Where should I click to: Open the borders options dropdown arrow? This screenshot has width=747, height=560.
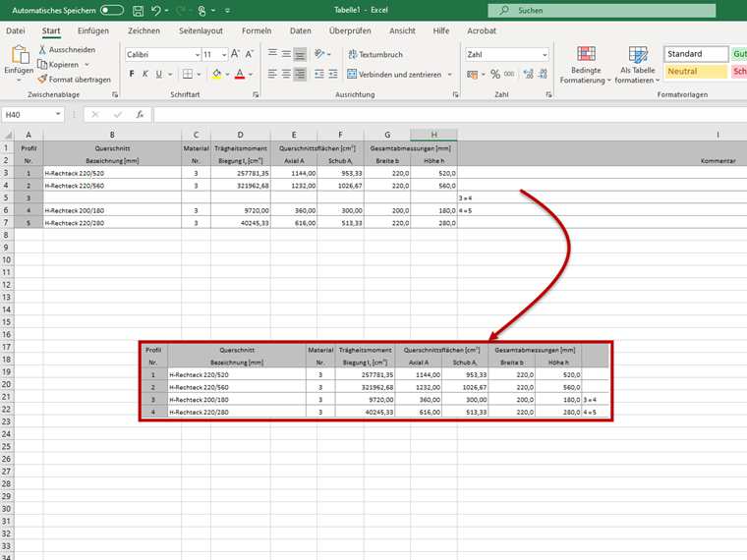tap(199, 75)
